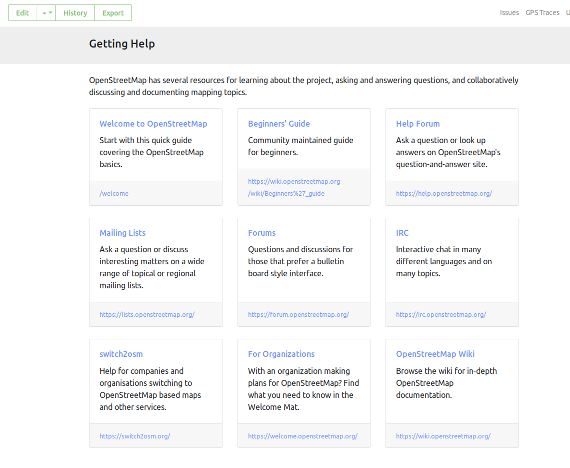
Task: Open the OpenStreetMap Wiki heading link
Action: click(435, 354)
